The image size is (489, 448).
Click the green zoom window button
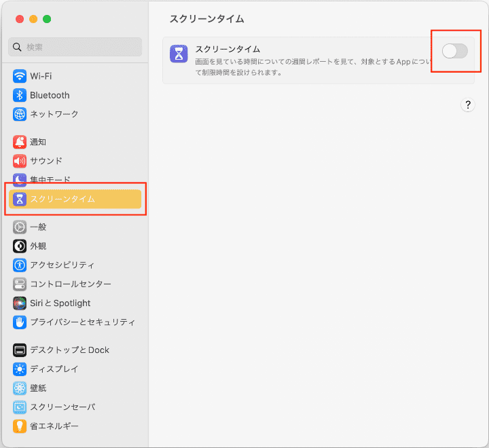click(x=47, y=19)
